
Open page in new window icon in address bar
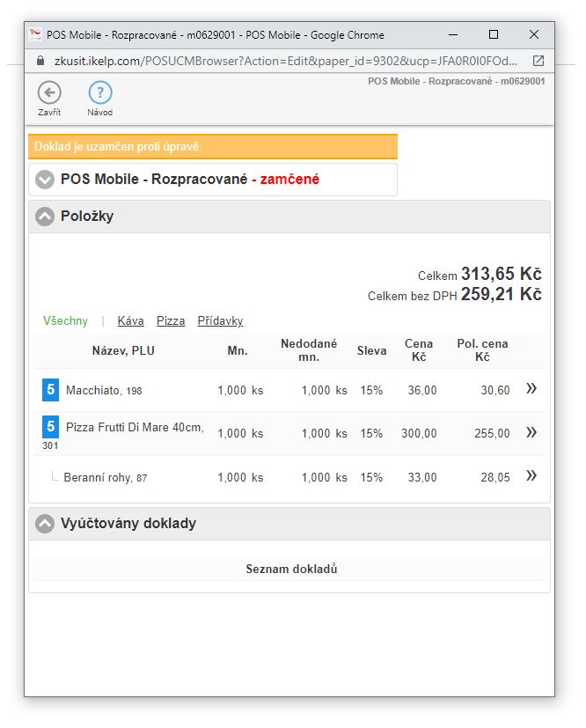coord(538,61)
